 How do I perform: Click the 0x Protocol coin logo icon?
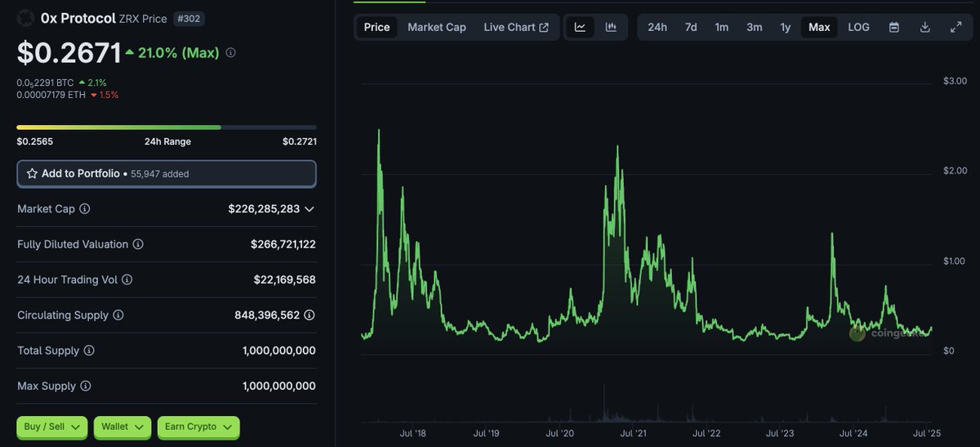point(25,18)
